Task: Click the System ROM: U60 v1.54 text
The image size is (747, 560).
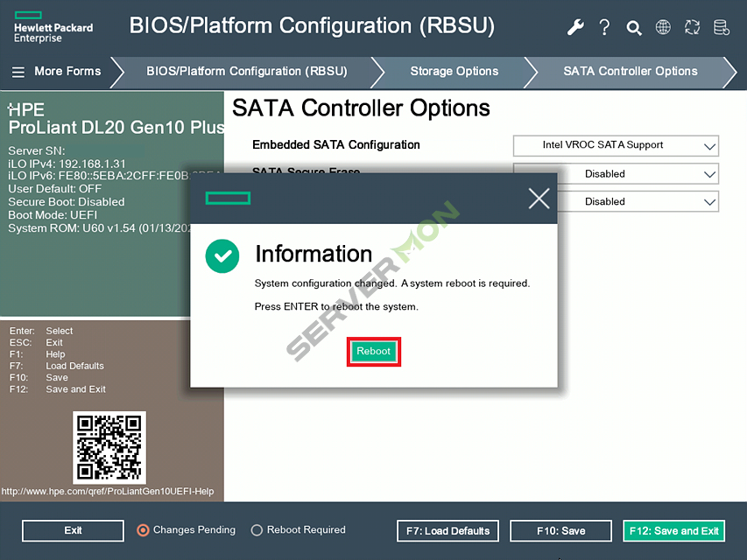Action: [x=99, y=228]
